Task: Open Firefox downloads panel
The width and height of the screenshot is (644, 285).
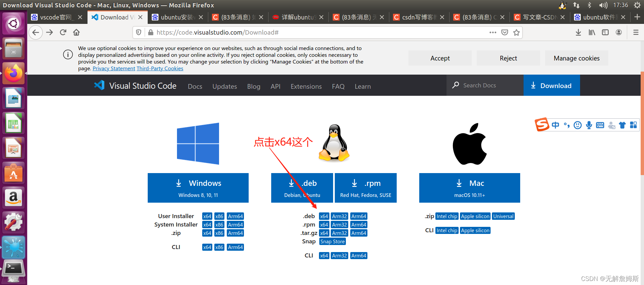Action: tap(578, 32)
